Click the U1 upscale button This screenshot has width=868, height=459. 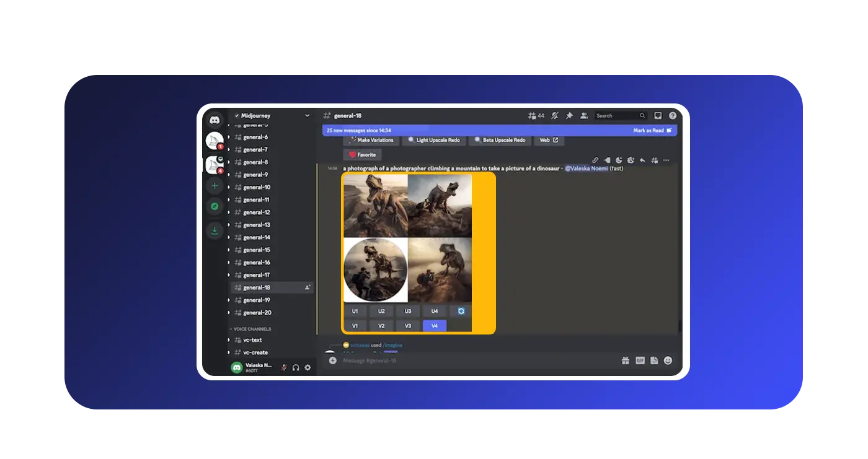coord(355,311)
